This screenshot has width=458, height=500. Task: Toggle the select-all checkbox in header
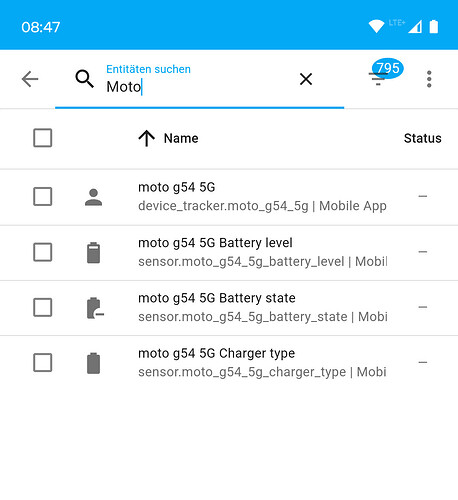43,138
